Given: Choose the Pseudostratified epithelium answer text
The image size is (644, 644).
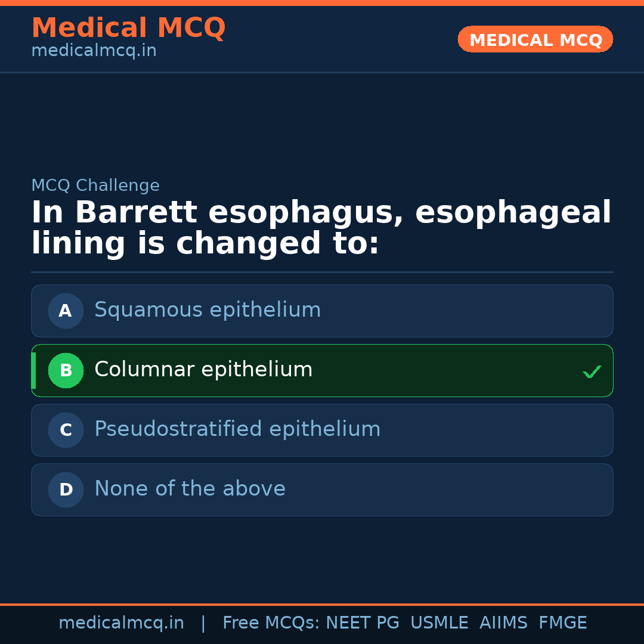Looking at the screenshot, I should click(x=237, y=429).
